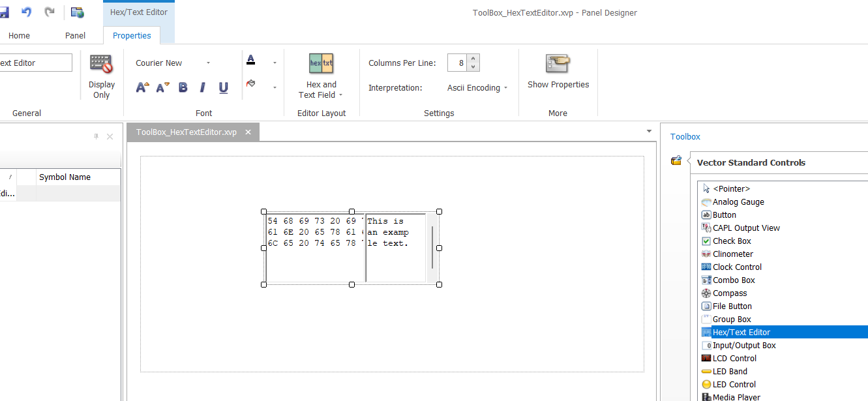Toggle underline formatting
The width and height of the screenshot is (868, 401).
pos(224,87)
